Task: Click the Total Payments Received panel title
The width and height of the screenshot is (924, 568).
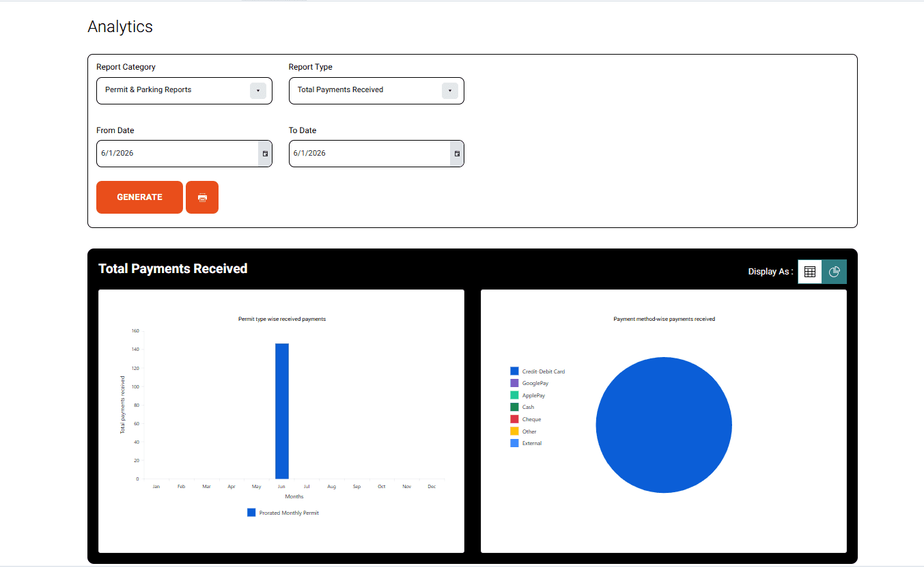Action: [x=173, y=268]
